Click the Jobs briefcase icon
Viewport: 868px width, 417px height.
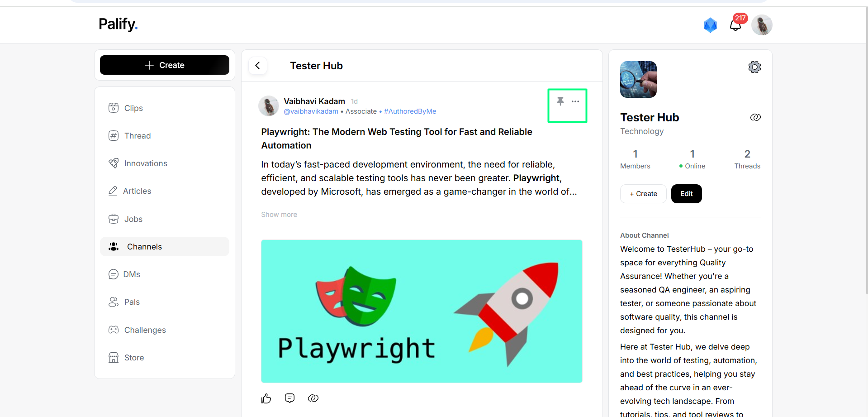click(114, 219)
